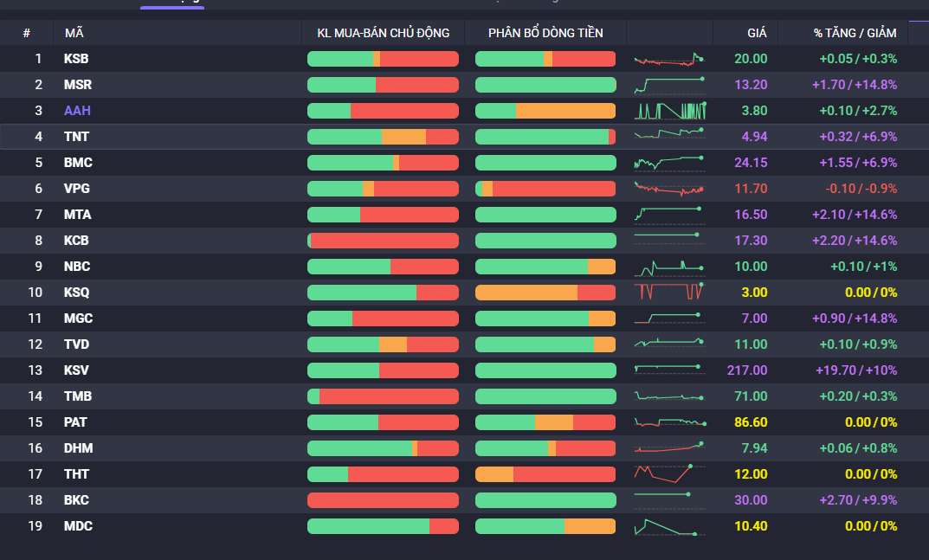The width and height of the screenshot is (929, 560).
Task: Click the AAH price sparkline chart
Action: [669, 111]
